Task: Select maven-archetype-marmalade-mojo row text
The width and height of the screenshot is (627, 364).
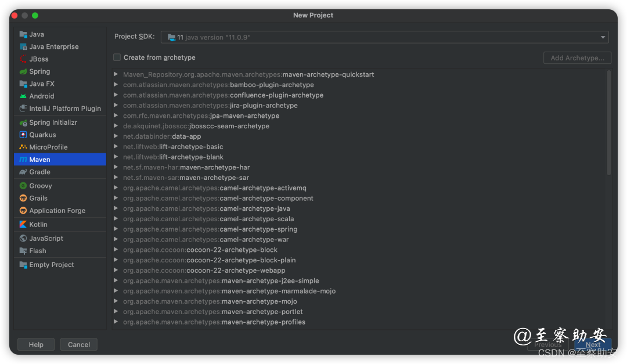Action: [229, 291]
